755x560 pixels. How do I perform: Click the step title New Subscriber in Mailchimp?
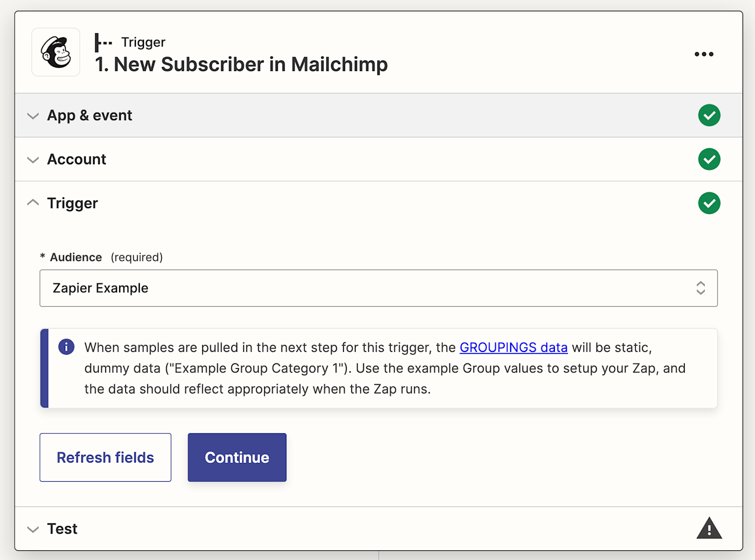click(241, 65)
